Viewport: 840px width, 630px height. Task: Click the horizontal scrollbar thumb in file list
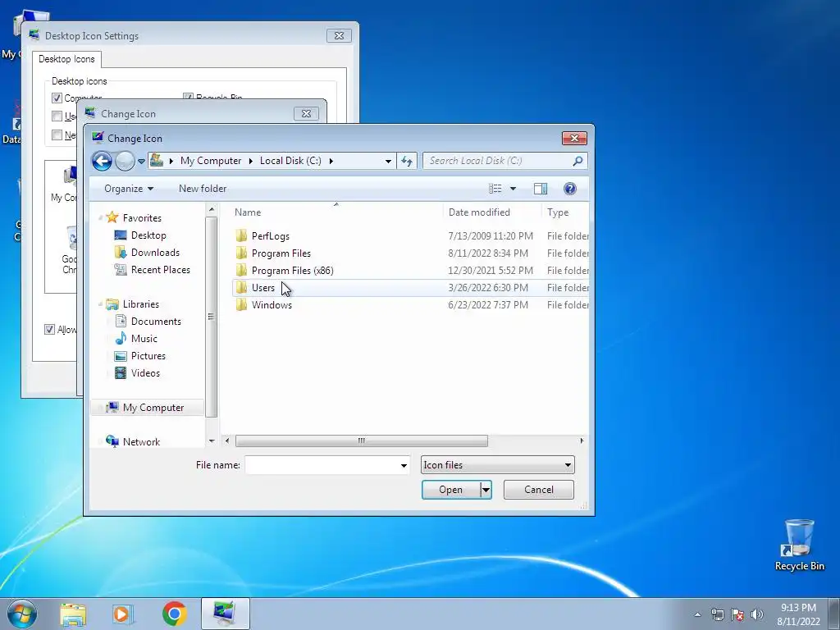coord(362,441)
